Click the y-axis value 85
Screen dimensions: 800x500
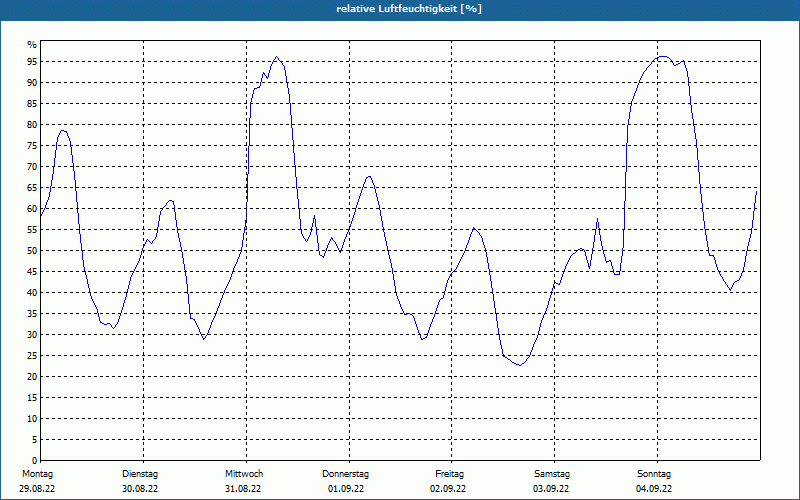pyautogui.click(x=32, y=104)
